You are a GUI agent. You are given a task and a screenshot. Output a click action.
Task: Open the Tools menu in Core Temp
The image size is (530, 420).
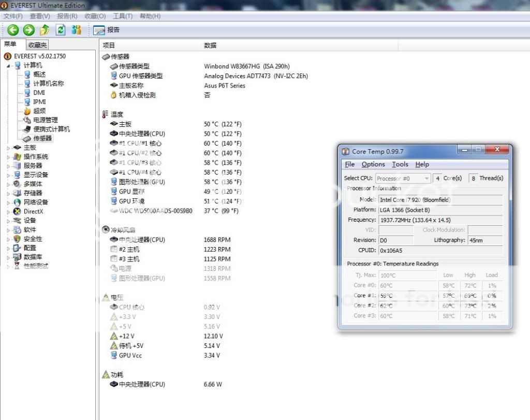pos(400,164)
